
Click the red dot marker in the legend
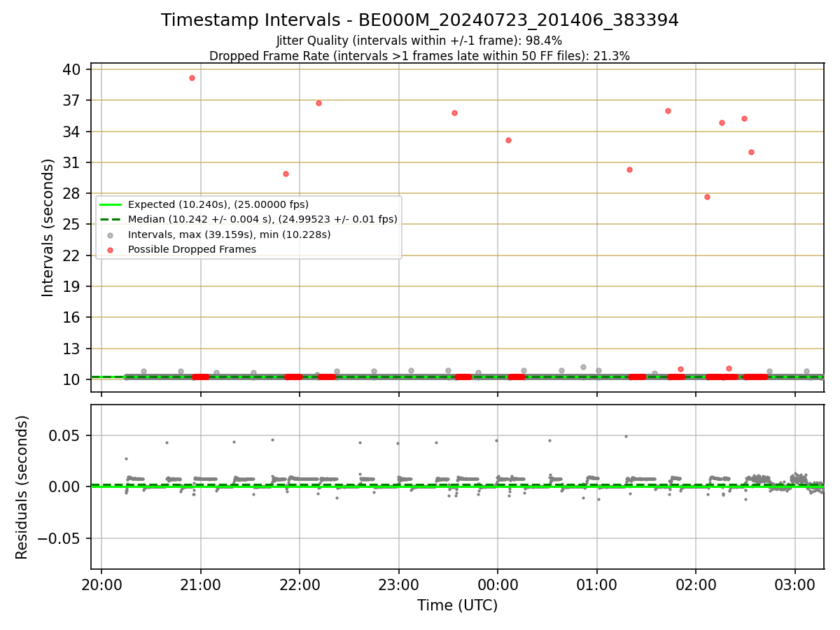[111, 249]
